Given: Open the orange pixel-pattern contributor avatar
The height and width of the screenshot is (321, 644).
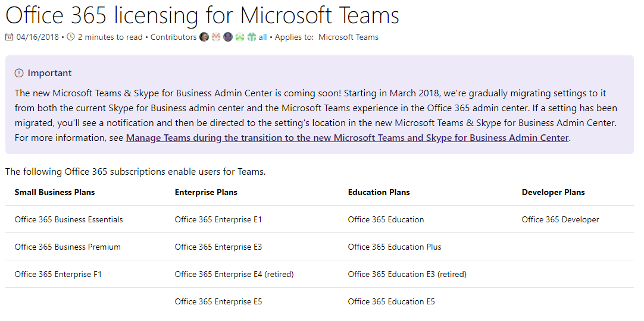Looking at the screenshot, I should 216,37.
